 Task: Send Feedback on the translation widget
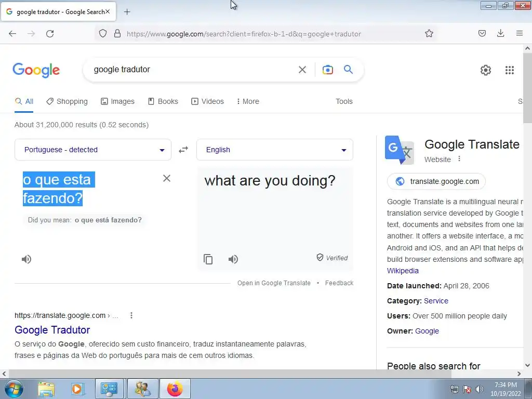(339, 283)
